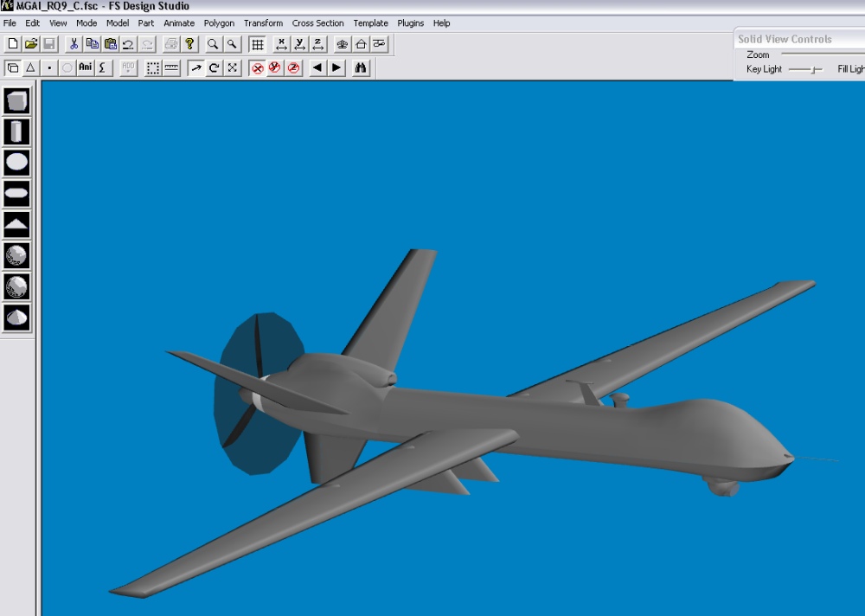Click the previous arrow button
Image resolution: width=865 pixels, height=616 pixels.
(x=317, y=67)
